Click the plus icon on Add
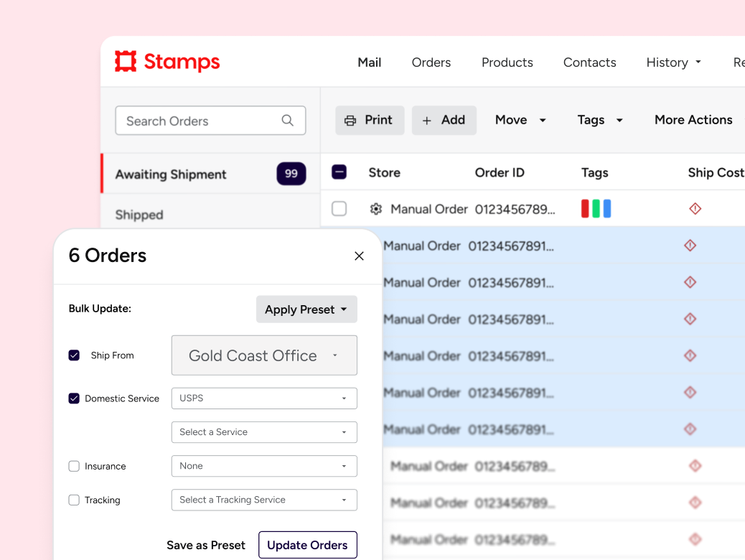The width and height of the screenshot is (745, 560). pos(426,121)
